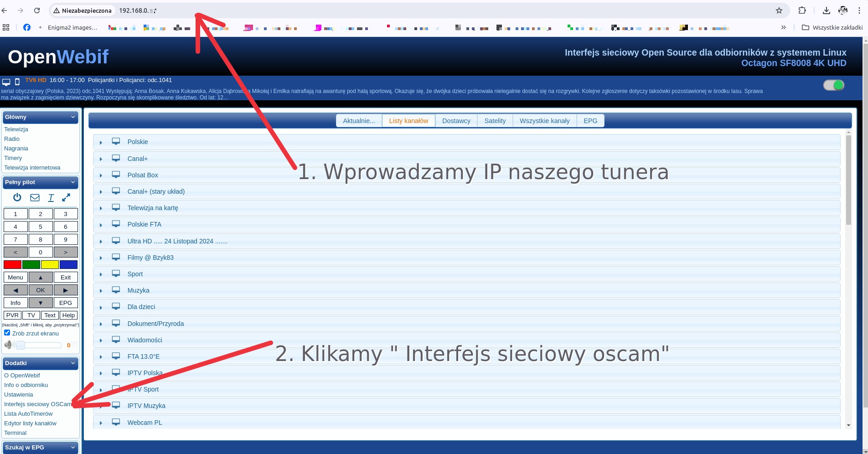Click the envelope message icon
This screenshot has height=454, width=868.
point(35,197)
